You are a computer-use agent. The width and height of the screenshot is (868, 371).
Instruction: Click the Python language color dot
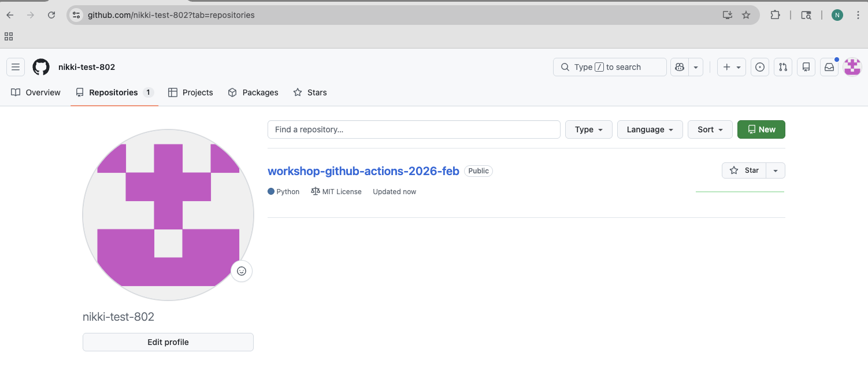point(270,191)
